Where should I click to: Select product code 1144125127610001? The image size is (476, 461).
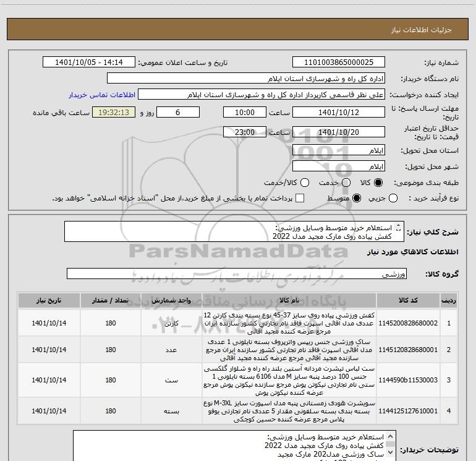(408, 411)
